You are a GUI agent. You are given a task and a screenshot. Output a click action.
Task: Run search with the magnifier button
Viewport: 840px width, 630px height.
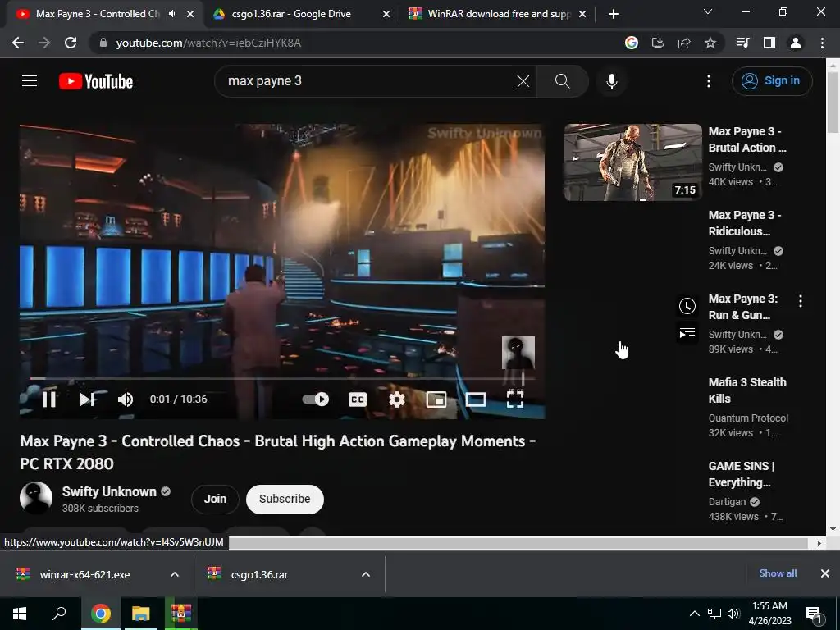[563, 81]
